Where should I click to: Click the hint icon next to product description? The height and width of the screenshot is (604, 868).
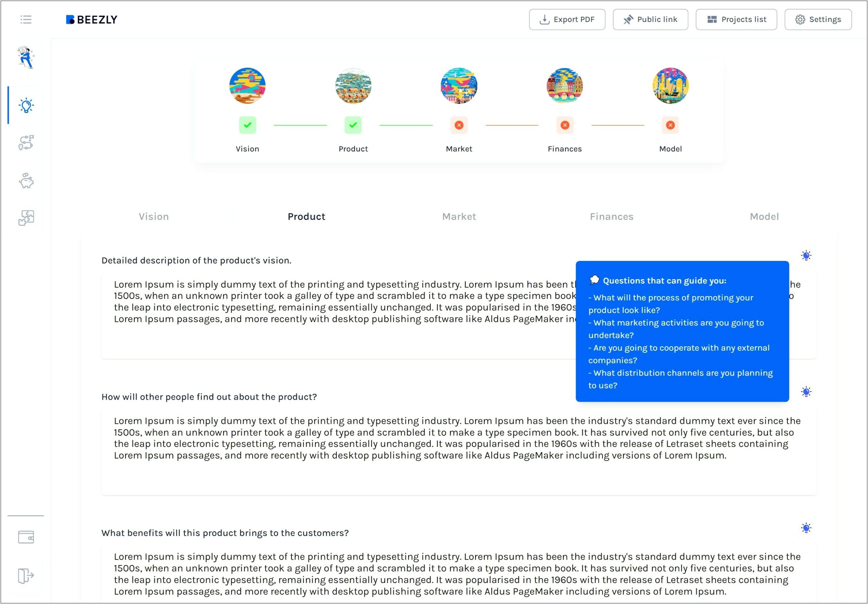click(806, 255)
